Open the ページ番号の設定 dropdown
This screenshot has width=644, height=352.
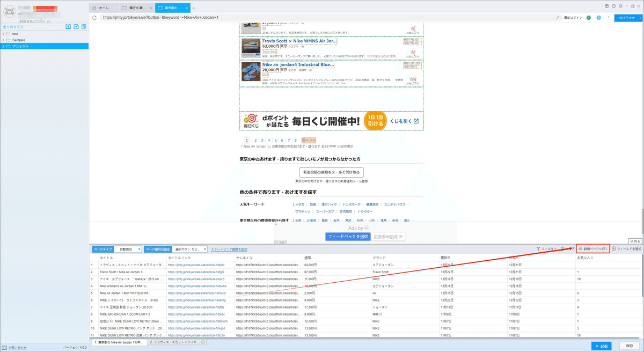click(x=190, y=249)
